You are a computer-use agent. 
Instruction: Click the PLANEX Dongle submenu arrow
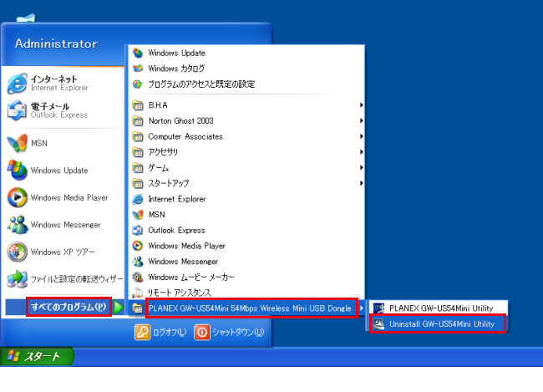tap(361, 308)
